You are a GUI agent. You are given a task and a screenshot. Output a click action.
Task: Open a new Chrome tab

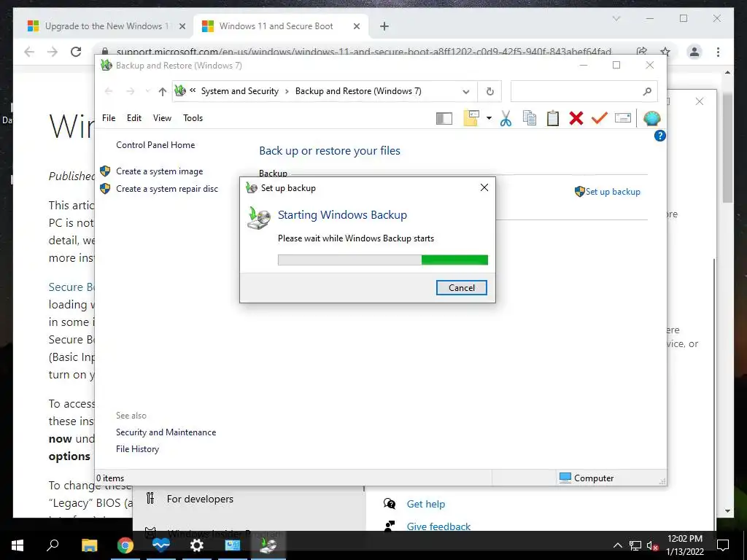384,26
